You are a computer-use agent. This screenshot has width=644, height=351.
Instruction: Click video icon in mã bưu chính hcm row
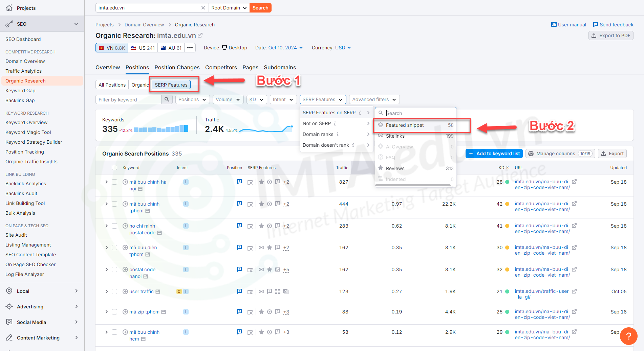click(x=270, y=332)
